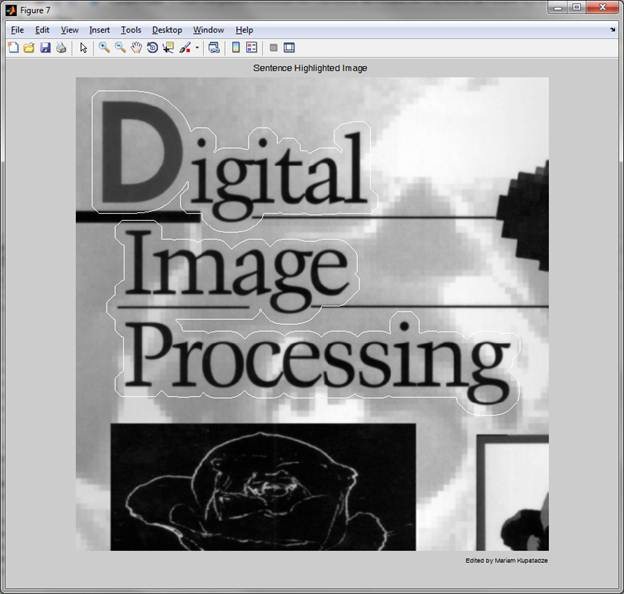Click the dock figure arrow on menu bar

[612, 30]
